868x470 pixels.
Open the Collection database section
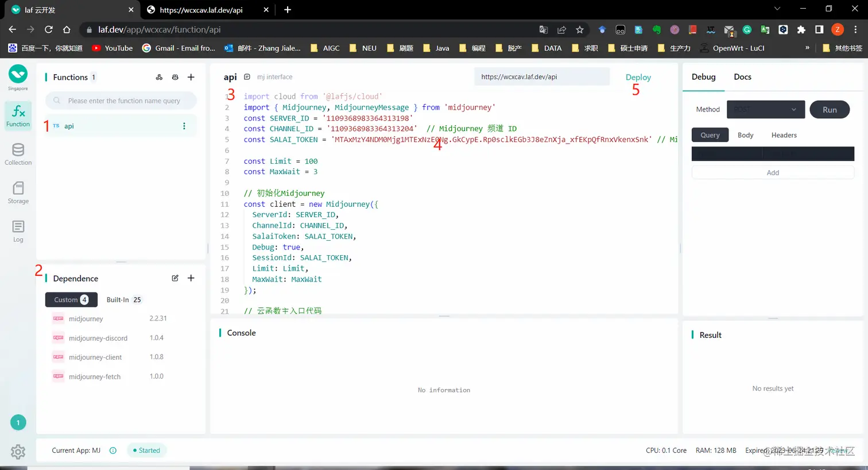click(x=18, y=154)
